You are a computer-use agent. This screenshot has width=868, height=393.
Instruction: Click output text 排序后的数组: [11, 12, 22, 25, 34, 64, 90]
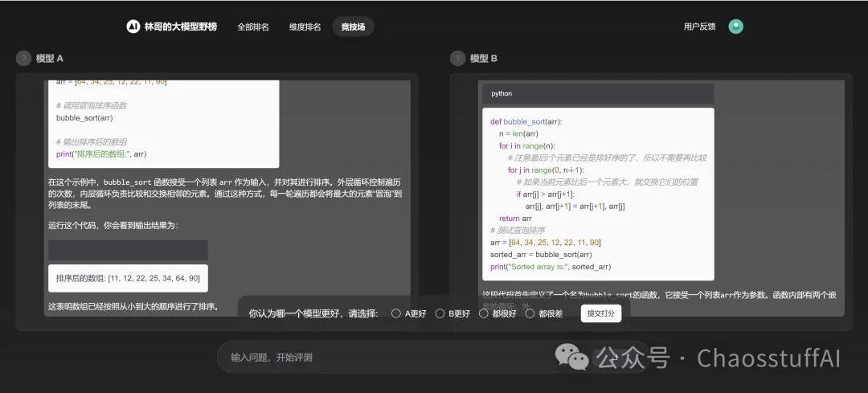tap(128, 278)
